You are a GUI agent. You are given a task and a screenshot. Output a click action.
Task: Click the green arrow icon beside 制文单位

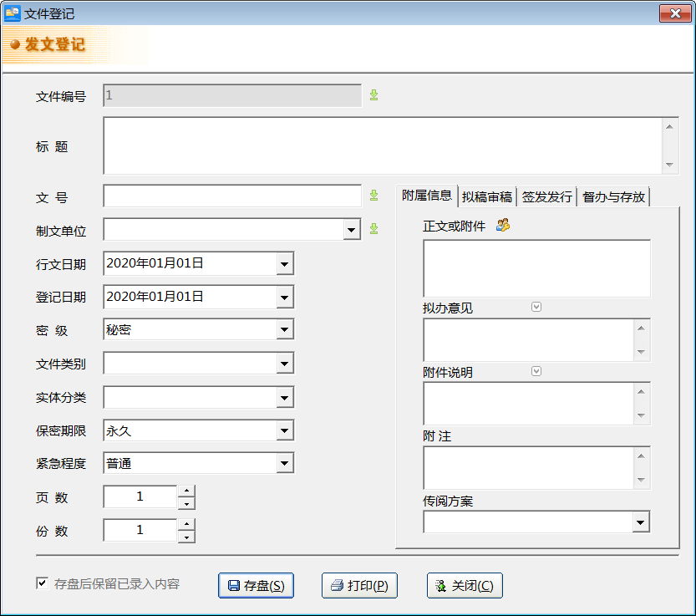click(373, 228)
